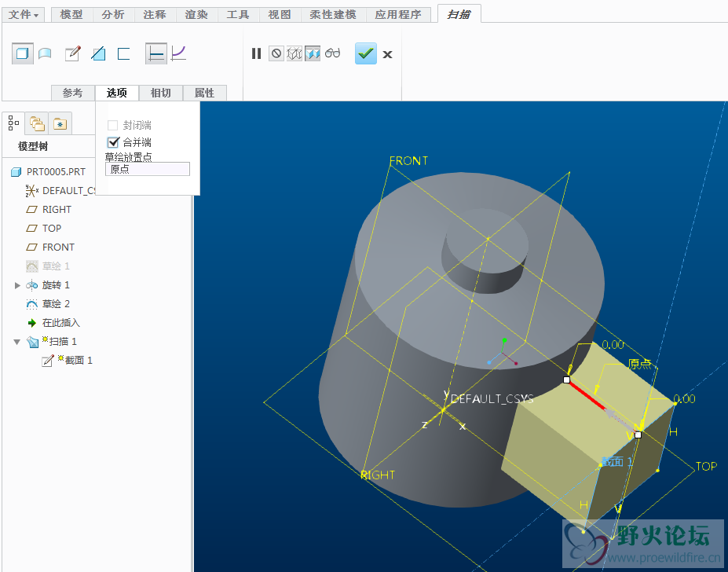Click the FRONT plane label in the 3D viewport
The image size is (728, 572).
(x=408, y=161)
